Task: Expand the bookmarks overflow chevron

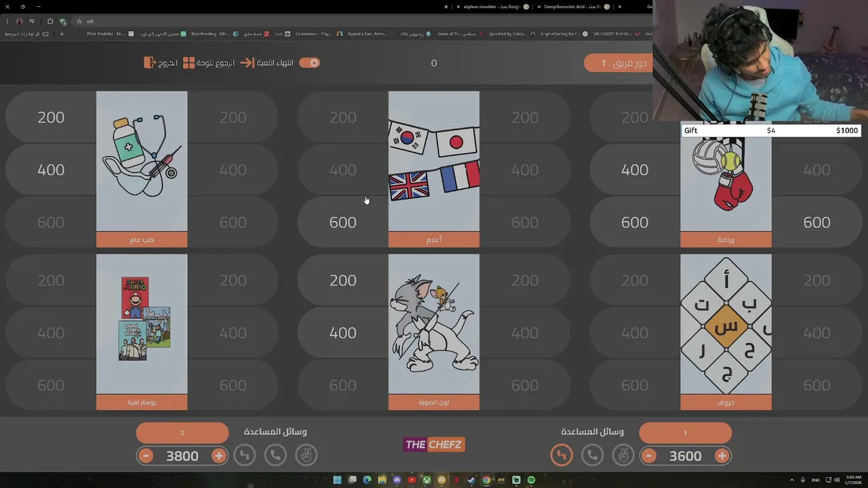Action: [62, 33]
